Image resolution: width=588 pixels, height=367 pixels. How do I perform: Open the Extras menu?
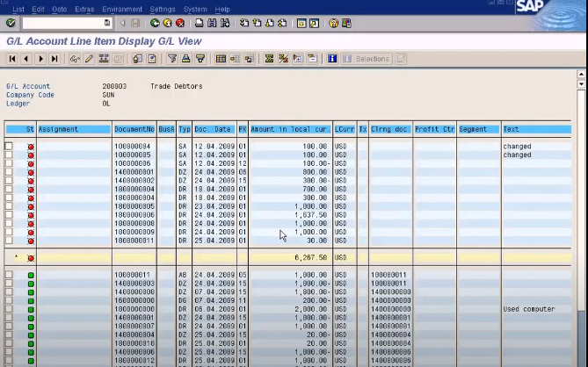pyautogui.click(x=84, y=9)
